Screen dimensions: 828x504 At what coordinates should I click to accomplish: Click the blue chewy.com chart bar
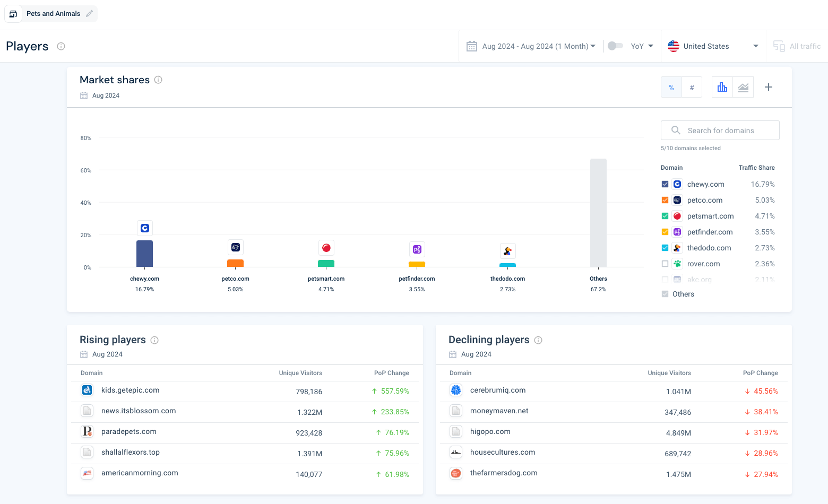[145, 254]
